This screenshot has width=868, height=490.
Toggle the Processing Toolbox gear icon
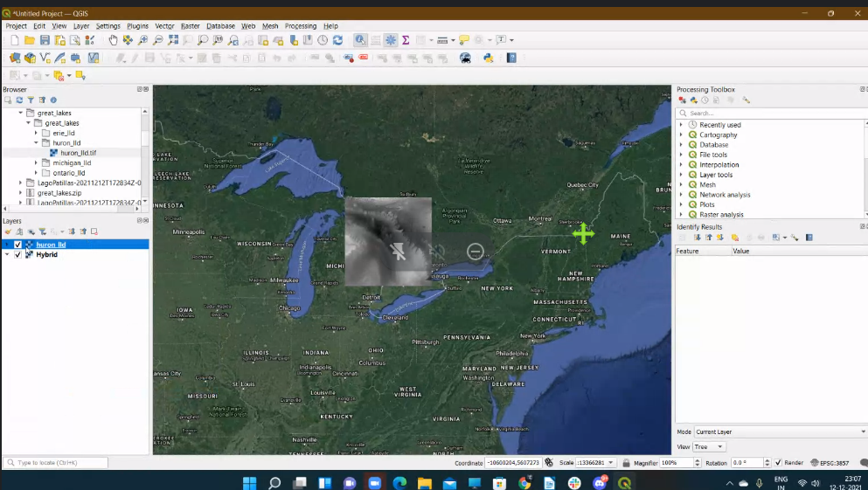tap(391, 40)
